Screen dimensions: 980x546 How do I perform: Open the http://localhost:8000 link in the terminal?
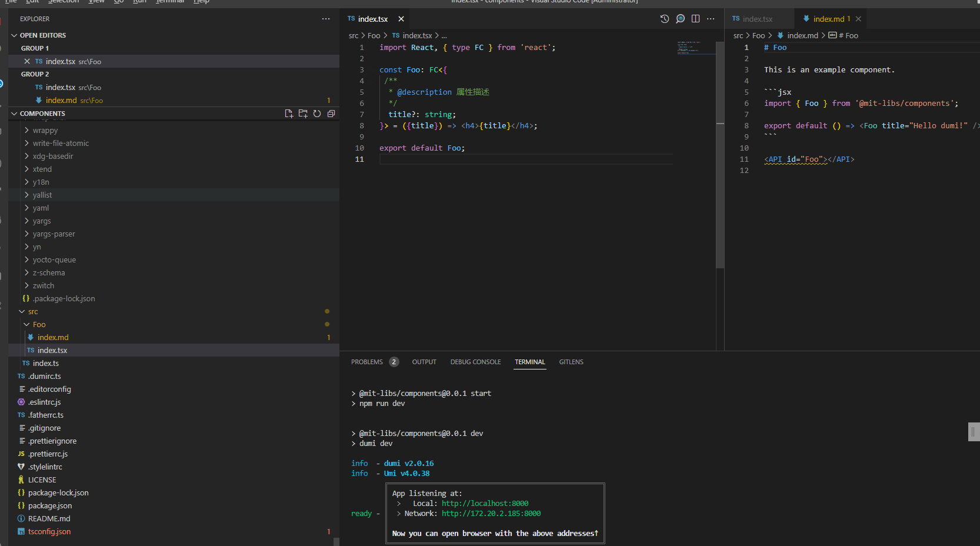pos(484,503)
